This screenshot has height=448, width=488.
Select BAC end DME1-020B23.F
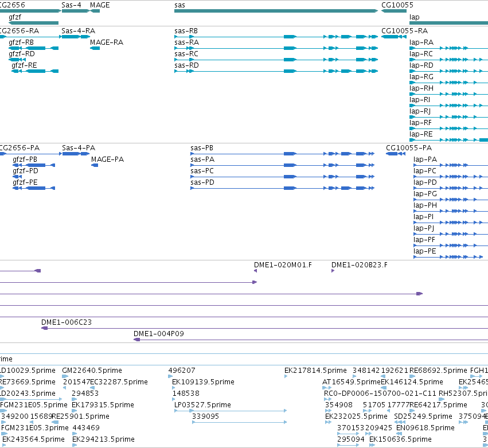333,271
